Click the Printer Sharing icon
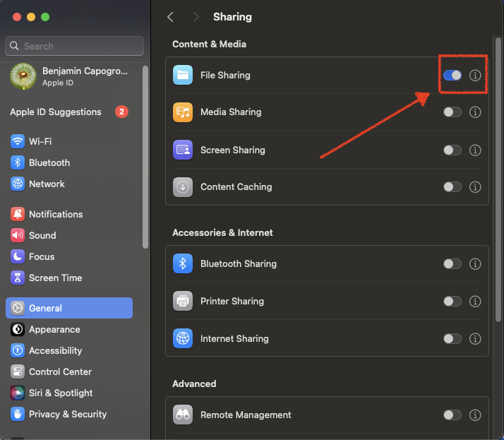 click(183, 301)
